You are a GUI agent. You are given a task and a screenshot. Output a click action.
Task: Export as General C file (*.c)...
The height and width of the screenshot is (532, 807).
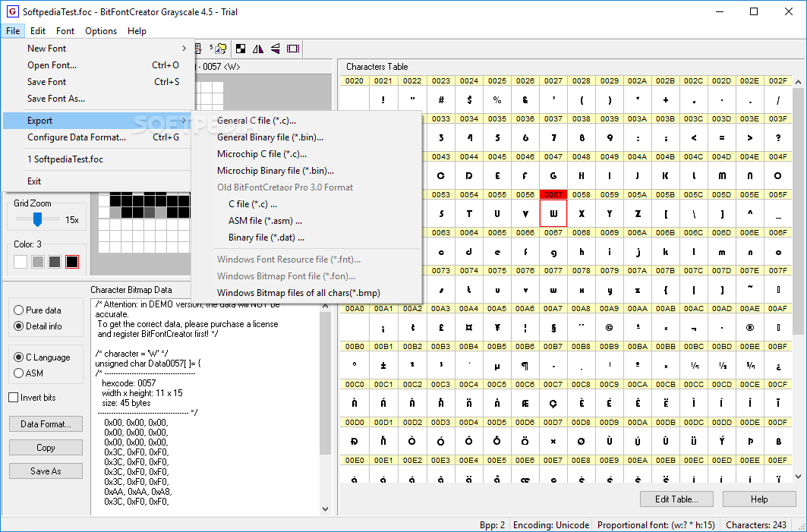click(x=306, y=121)
